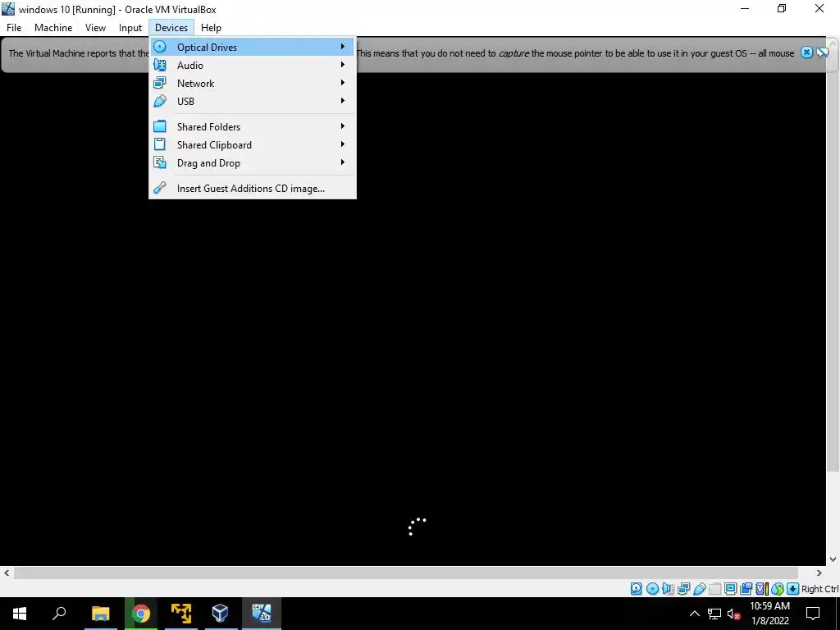Open the Optical Drives submenu
Screen dimensions: 840x630
tap(252, 47)
